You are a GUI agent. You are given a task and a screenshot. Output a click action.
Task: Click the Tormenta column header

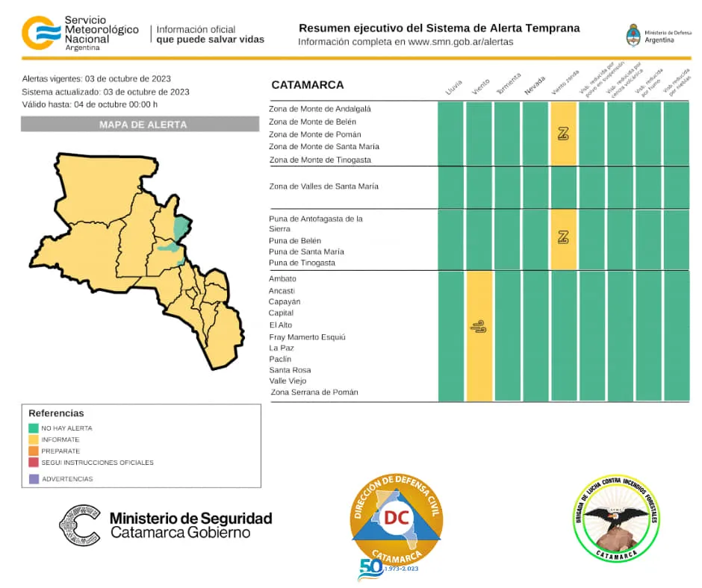pos(509,84)
